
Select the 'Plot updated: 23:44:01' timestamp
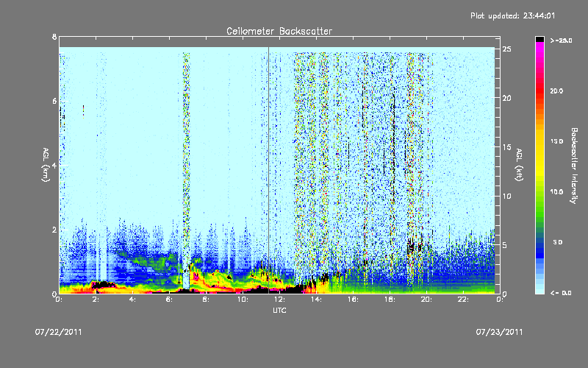click(512, 15)
